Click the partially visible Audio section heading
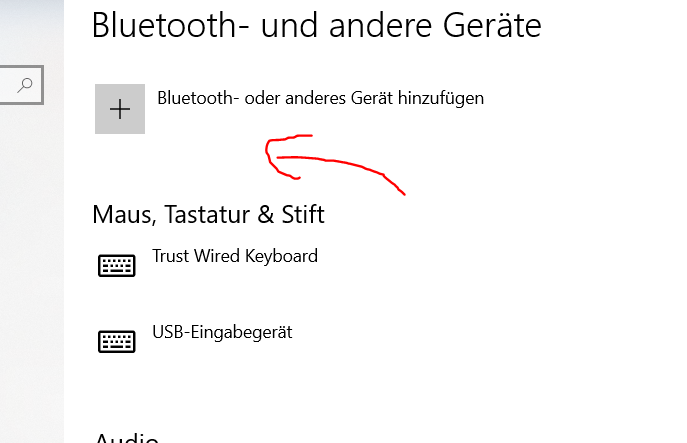The height and width of the screenshot is (443, 687). point(125,438)
